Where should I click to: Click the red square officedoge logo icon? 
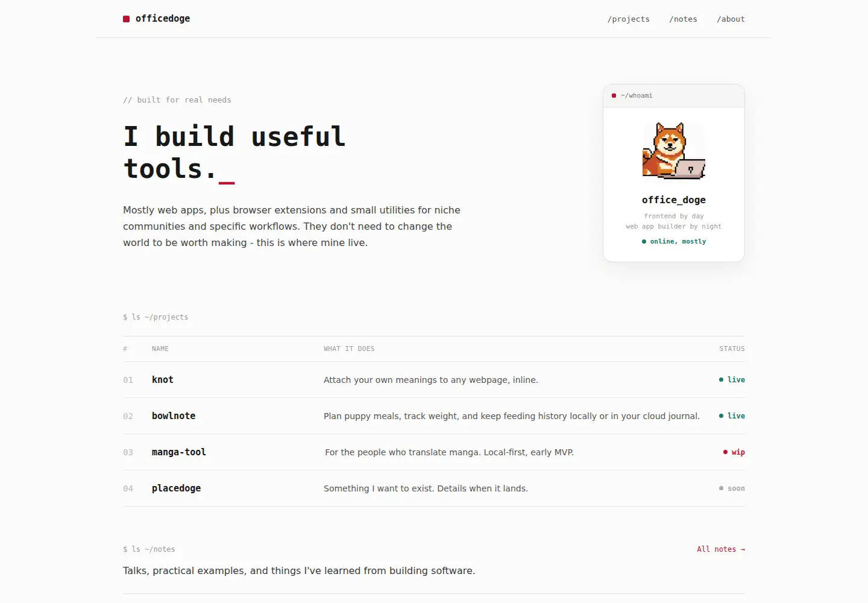pyautogui.click(x=127, y=19)
